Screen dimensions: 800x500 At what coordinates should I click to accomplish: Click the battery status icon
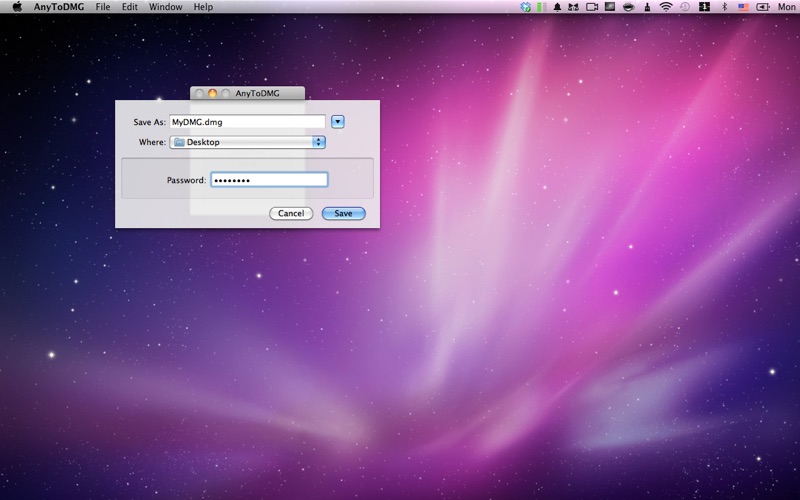[764, 7]
